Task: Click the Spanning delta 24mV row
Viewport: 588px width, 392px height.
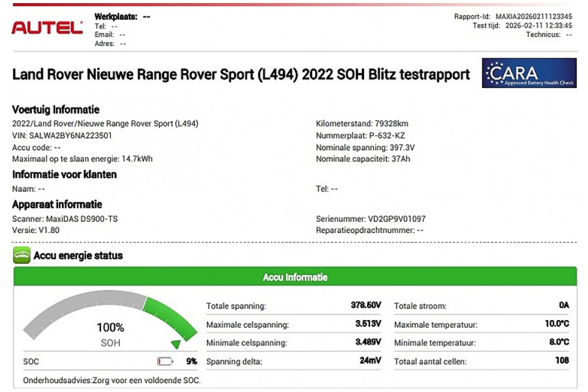Action: [x=293, y=361]
